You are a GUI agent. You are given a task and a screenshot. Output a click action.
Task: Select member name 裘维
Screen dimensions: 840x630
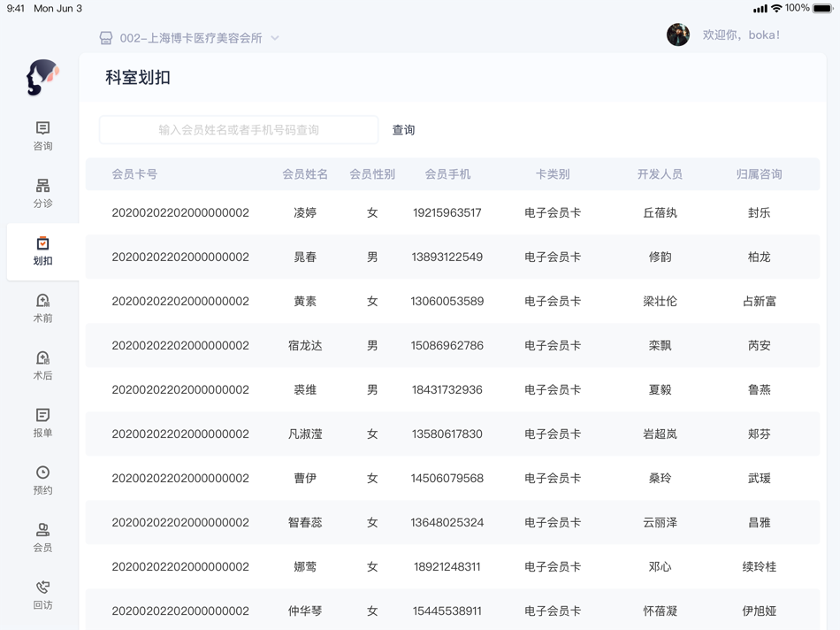(305, 389)
